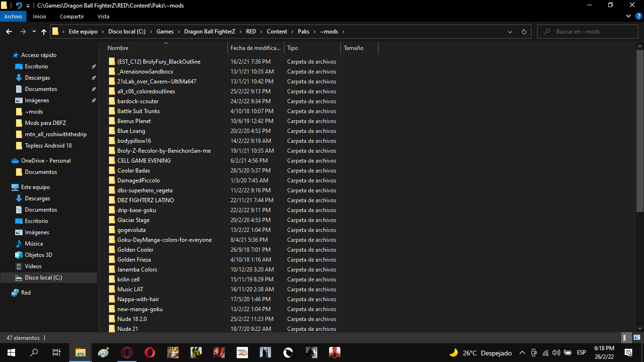Go back with the left arrow button
The image size is (644, 362).
[8, 32]
